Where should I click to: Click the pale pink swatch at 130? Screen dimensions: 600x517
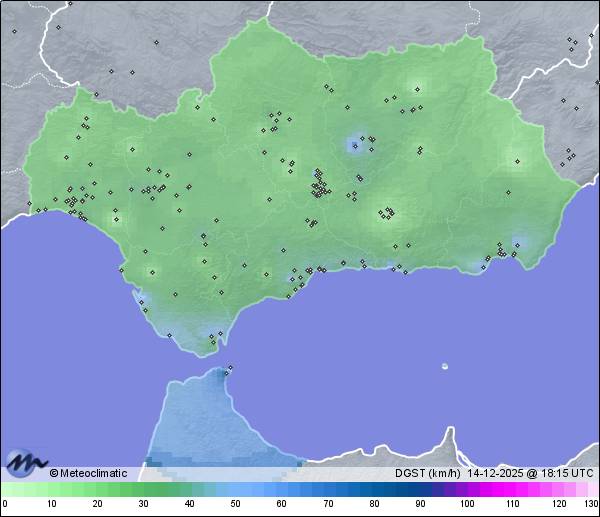click(x=592, y=489)
